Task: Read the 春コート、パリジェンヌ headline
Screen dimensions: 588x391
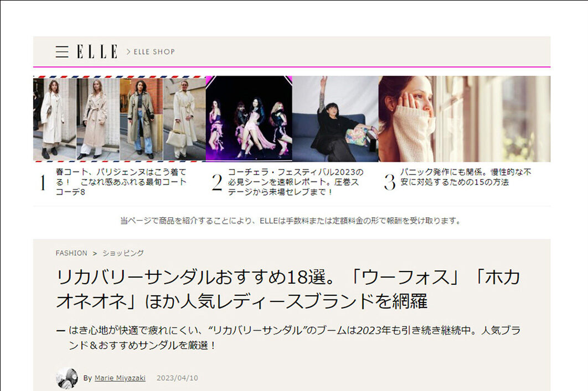Action: pyautogui.click(x=122, y=182)
